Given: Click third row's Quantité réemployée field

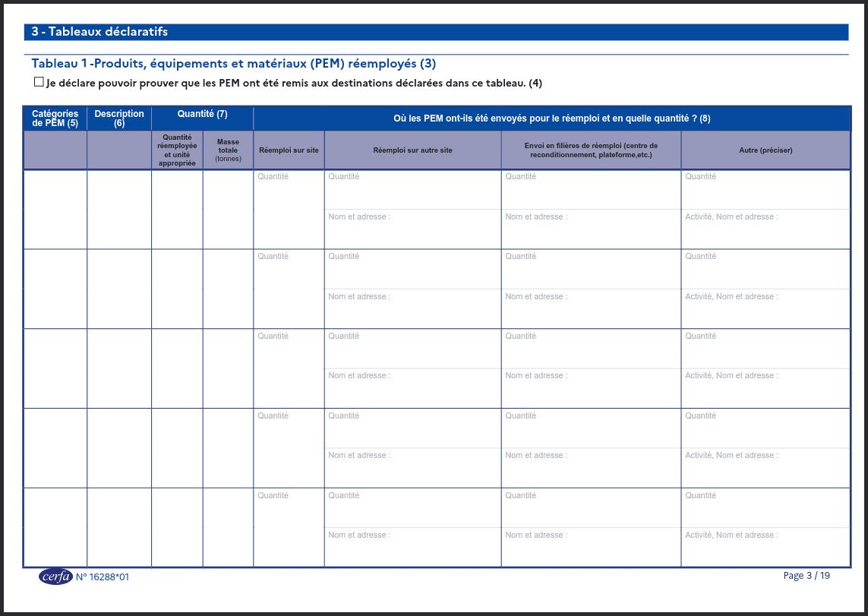Looking at the screenshot, I should [177, 368].
